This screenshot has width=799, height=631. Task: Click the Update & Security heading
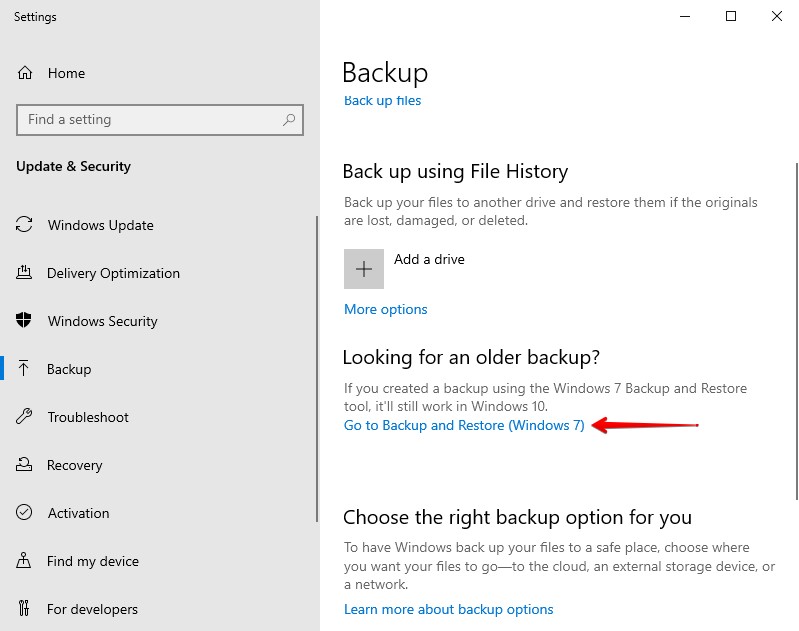(73, 166)
